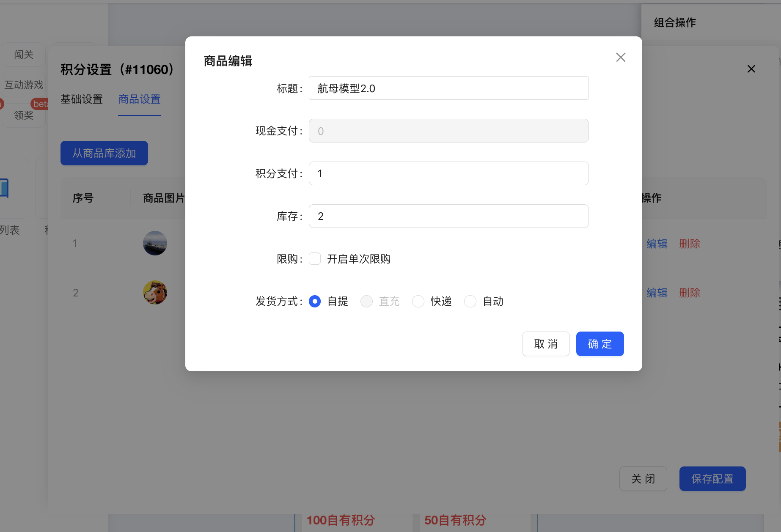This screenshot has height=532, width=781.
Task: Select the 快递 delivery radio button
Action: click(x=418, y=301)
